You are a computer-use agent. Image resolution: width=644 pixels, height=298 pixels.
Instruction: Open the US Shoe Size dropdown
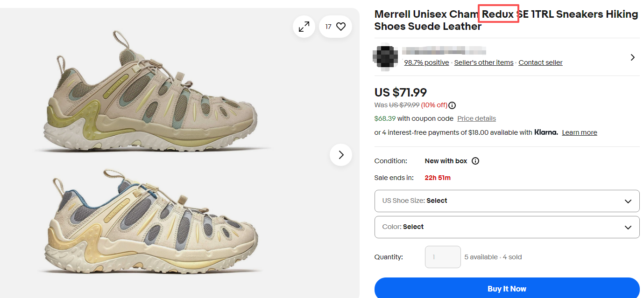507,201
